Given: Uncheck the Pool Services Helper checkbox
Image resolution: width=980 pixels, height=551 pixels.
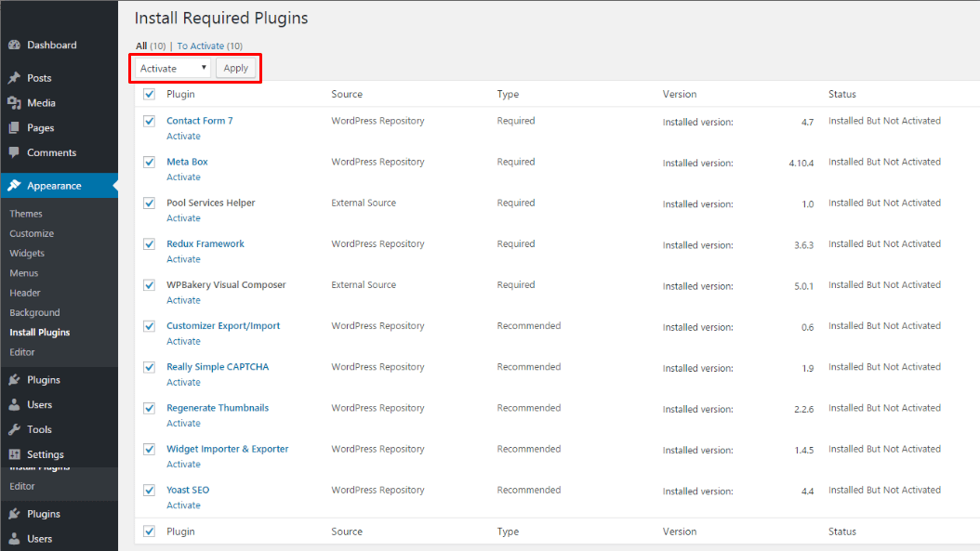Looking at the screenshot, I should point(150,203).
